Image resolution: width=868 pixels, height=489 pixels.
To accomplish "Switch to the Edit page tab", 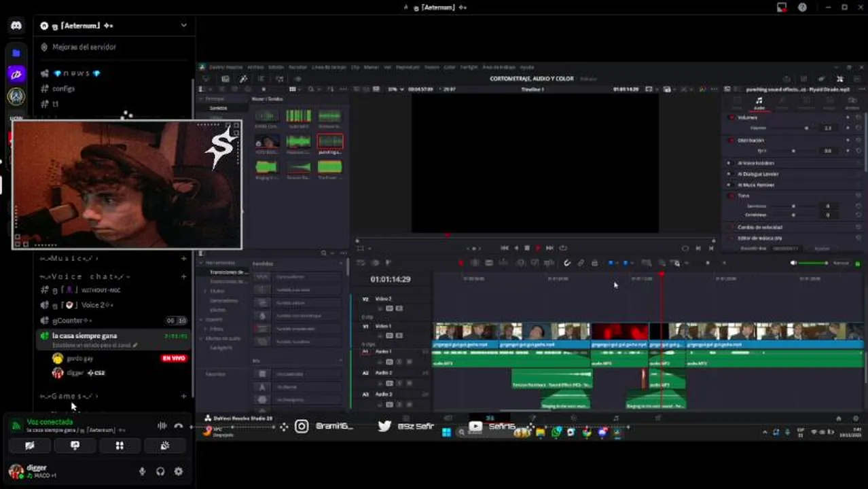I will coord(490,418).
